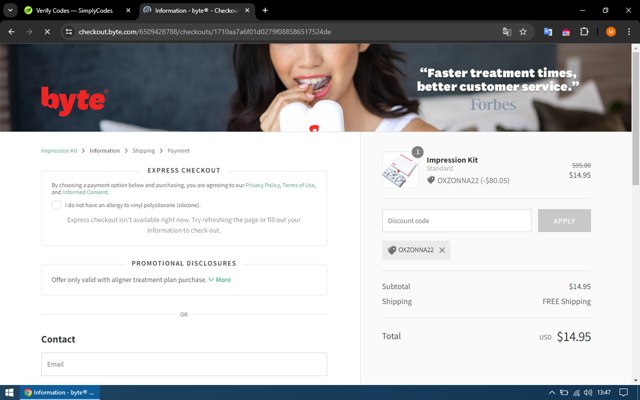Click the forward navigation arrow
This screenshot has height=400, width=640.
29,31
